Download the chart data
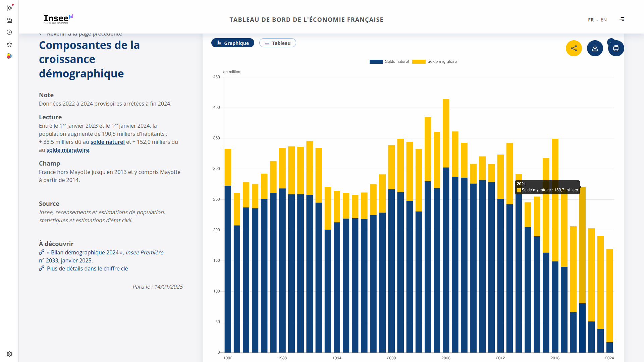 tap(595, 48)
